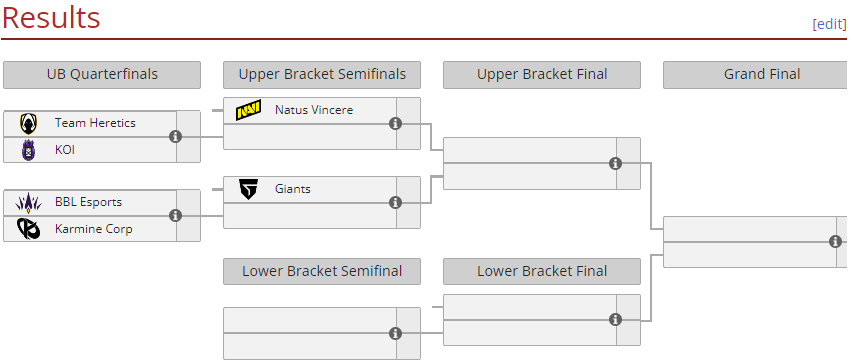Click the Giants team logo
This screenshot has height=361, width=855.
[x=248, y=189]
